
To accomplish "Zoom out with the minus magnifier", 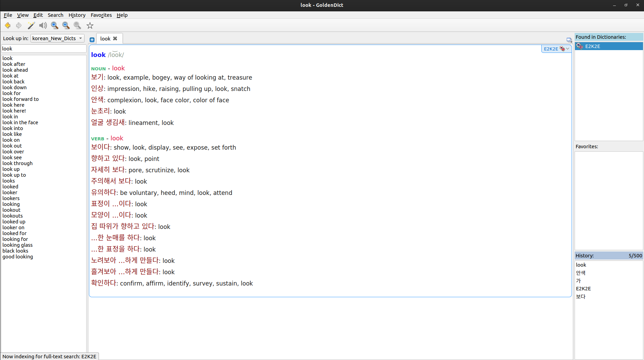I will pyautogui.click(x=66, y=25).
